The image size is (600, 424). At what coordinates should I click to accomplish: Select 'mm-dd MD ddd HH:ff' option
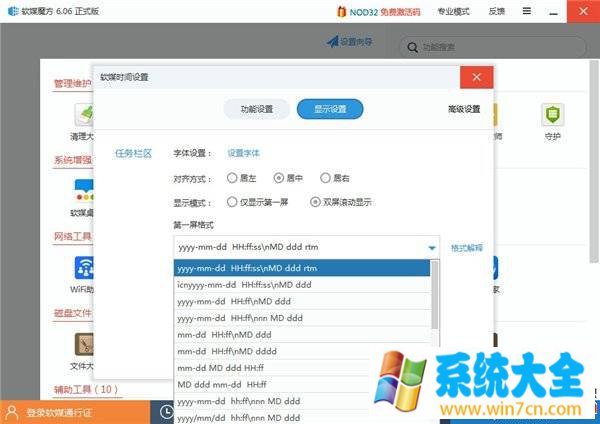pos(272,368)
